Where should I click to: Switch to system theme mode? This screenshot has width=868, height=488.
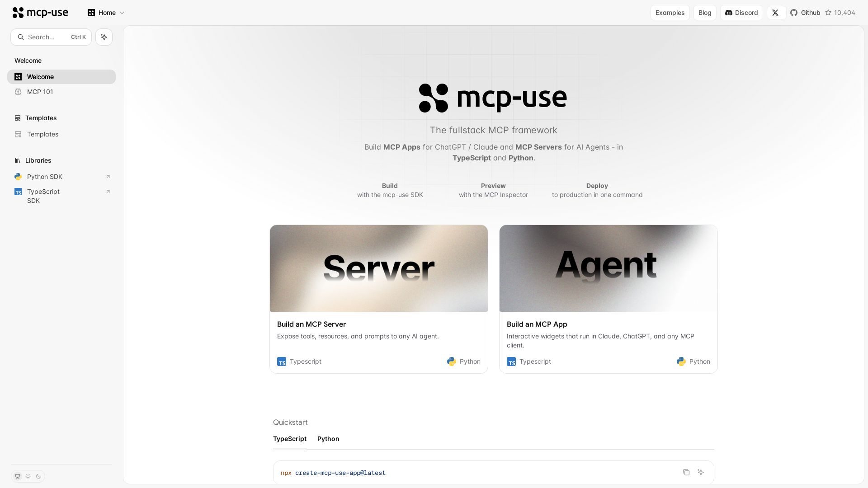click(x=18, y=476)
